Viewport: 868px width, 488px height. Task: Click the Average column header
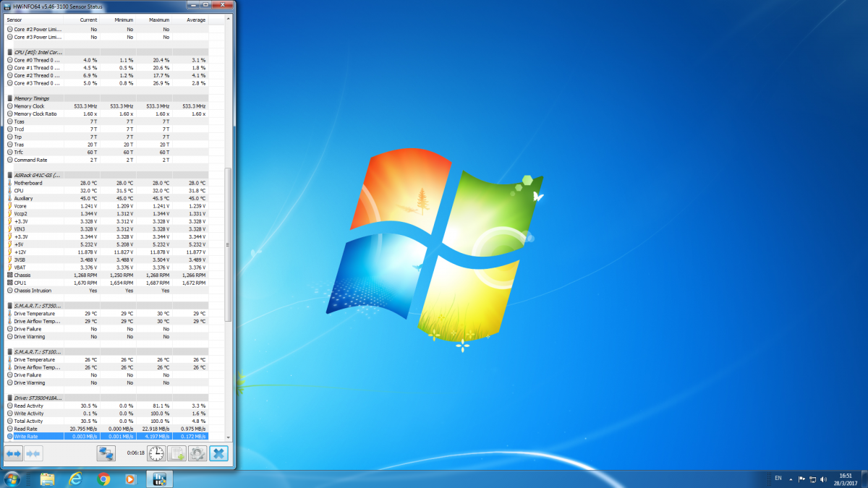point(190,20)
